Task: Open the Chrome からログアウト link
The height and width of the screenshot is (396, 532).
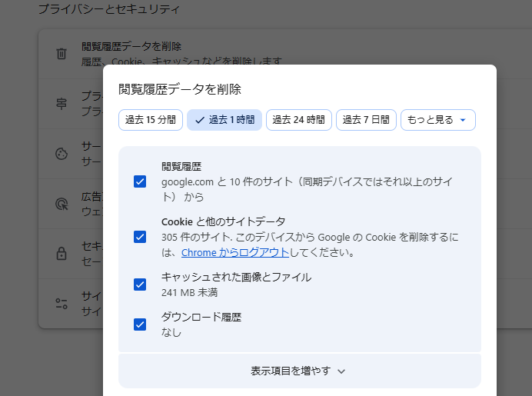Action: (235, 252)
